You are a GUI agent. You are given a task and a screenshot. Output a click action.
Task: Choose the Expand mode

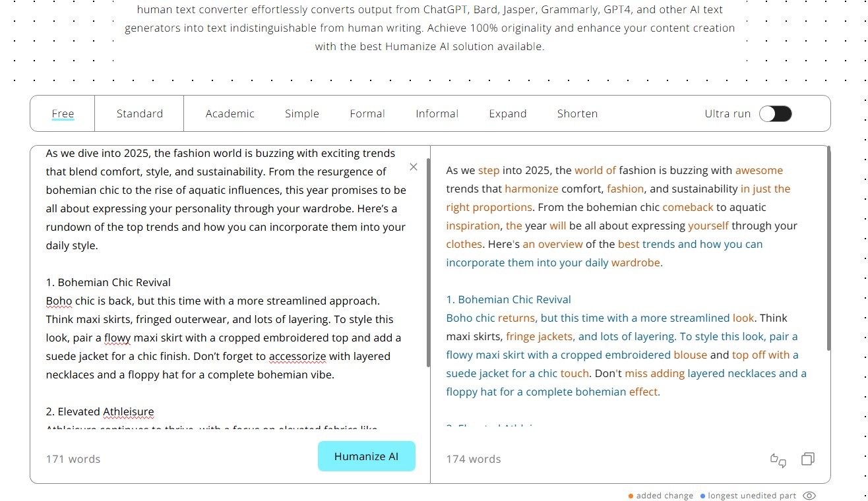point(508,113)
